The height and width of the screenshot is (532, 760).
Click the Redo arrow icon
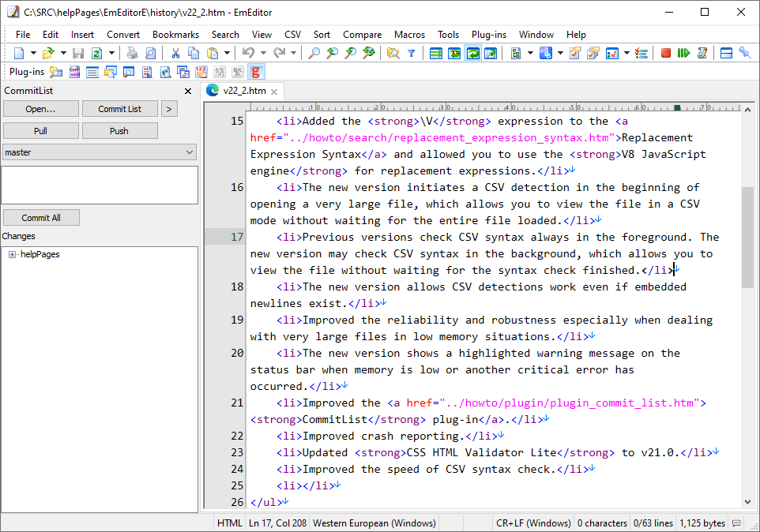279,53
